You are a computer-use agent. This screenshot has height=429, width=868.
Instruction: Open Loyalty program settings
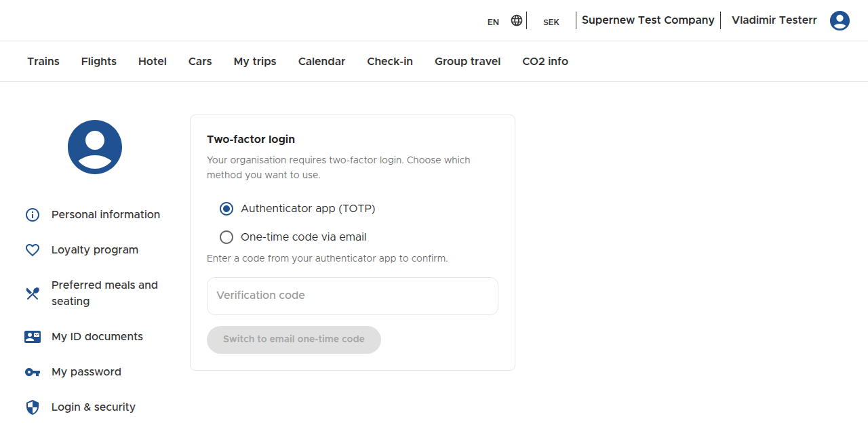(95, 250)
